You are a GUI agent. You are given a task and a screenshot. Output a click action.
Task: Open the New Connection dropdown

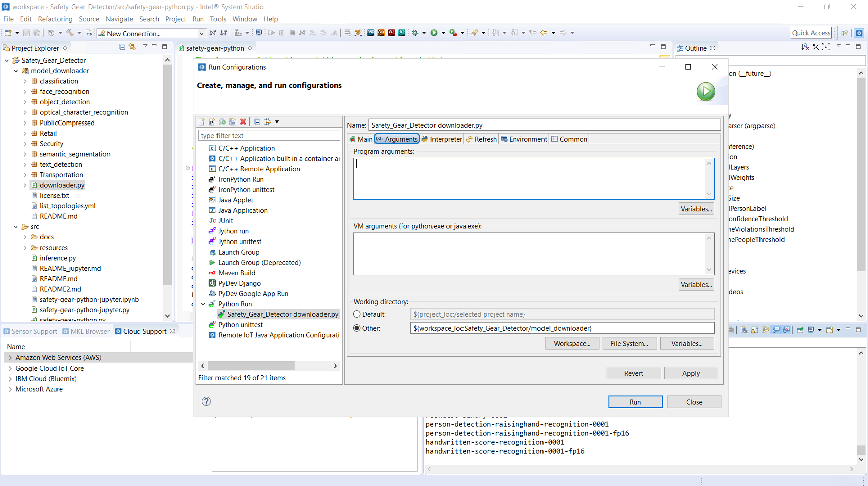(202, 34)
